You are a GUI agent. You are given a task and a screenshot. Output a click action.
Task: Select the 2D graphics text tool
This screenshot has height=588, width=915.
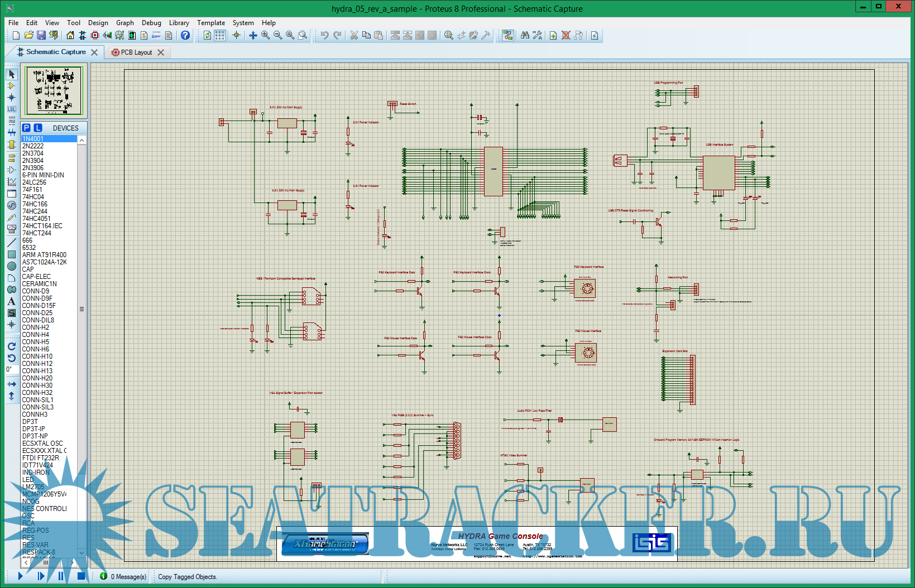tap(11, 301)
